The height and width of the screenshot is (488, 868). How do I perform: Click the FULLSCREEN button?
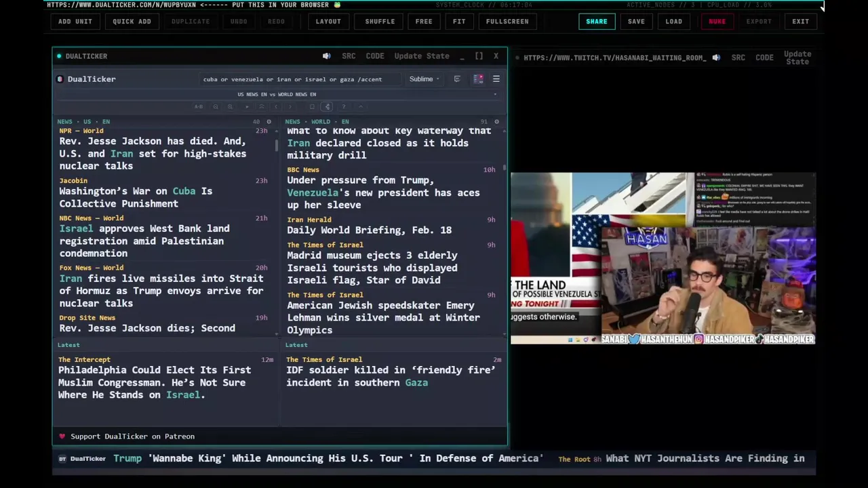pos(507,21)
